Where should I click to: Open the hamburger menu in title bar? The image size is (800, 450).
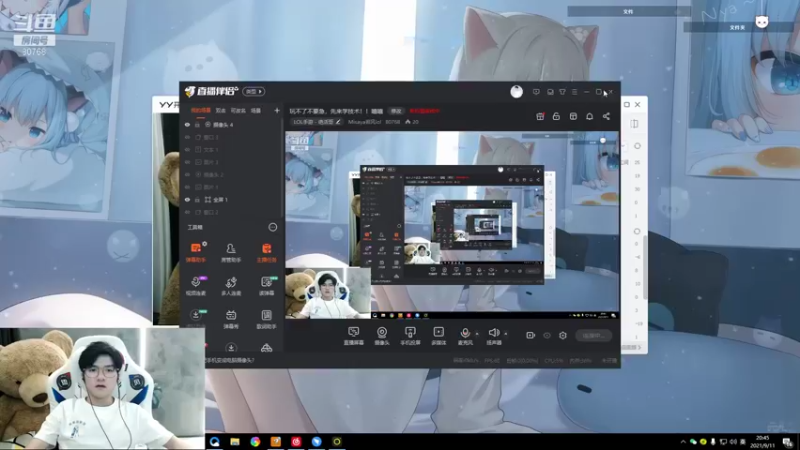point(574,92)
